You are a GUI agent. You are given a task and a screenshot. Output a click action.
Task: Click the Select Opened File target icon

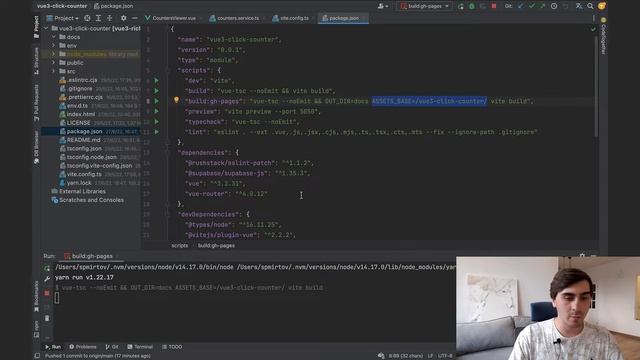point(87,18)
